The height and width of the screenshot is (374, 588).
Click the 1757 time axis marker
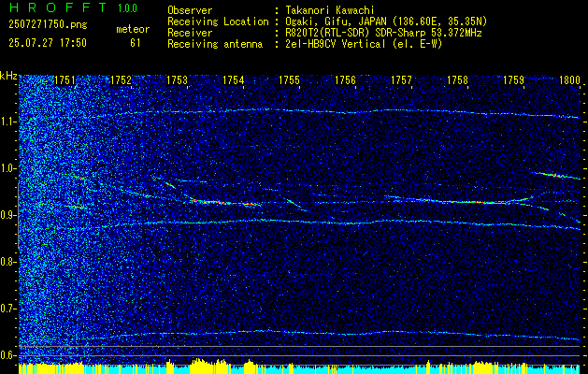click(401, 80)
